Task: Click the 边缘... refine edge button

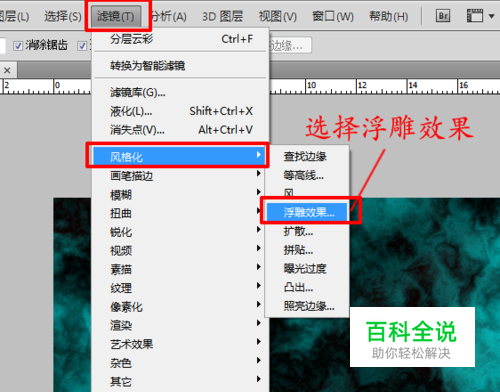Action: coord(290,45)
